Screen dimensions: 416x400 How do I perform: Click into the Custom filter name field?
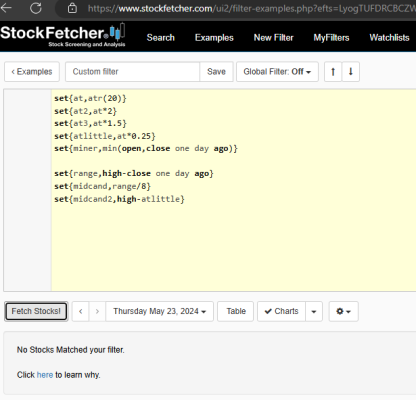tap(133, 72)
